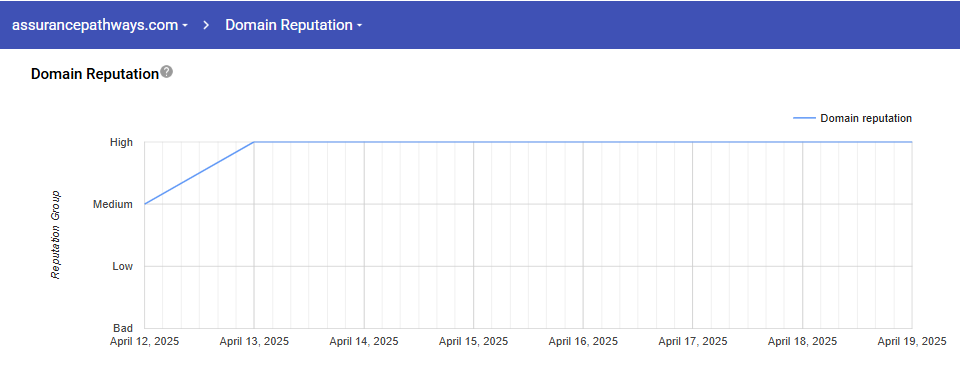
Task: Select the April 12 Medium data point
Action: click(145, 204)
